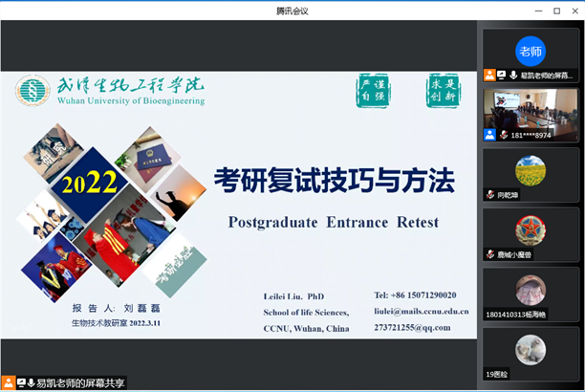Screen dimensions: 585x392
Task: Click the orange host badge on 易凯老师 tile
Action: tap(488, 75)
